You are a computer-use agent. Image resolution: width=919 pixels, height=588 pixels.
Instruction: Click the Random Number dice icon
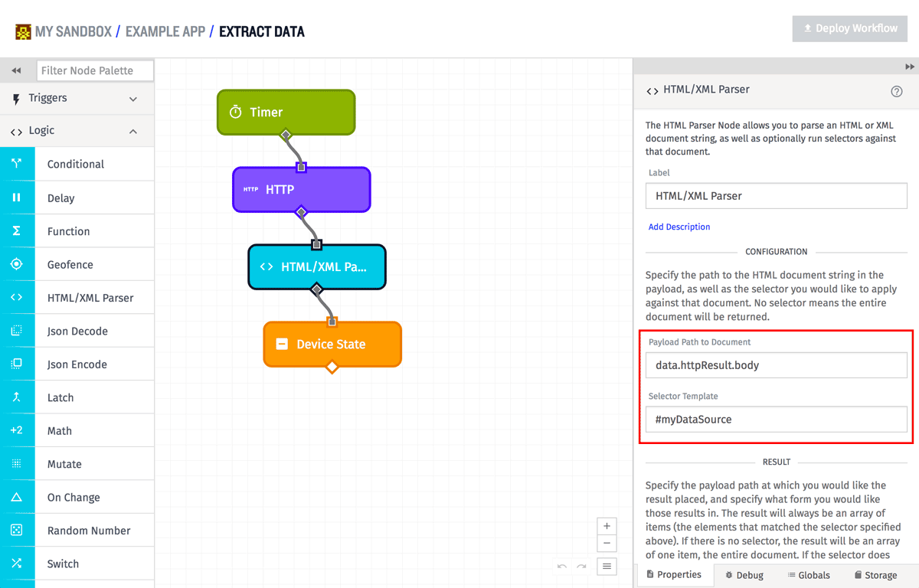click(x=17, y=530)
